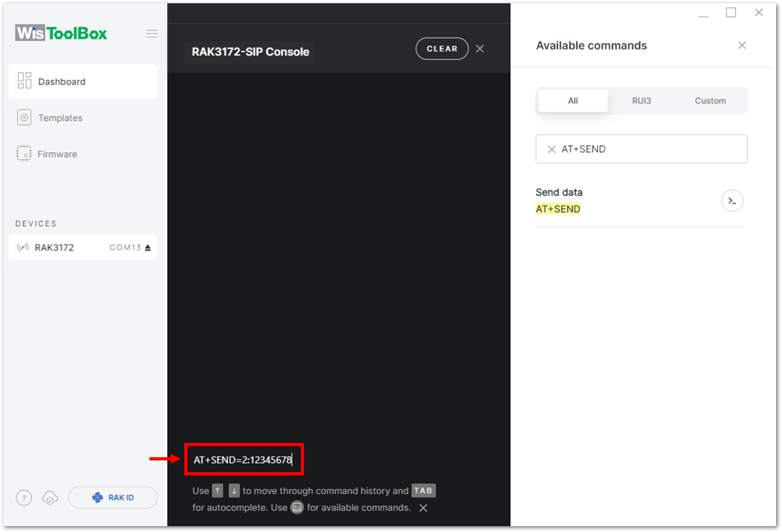Click the WisToolBox logo
The height and width of the screenshot is (532, 782).
61,33
